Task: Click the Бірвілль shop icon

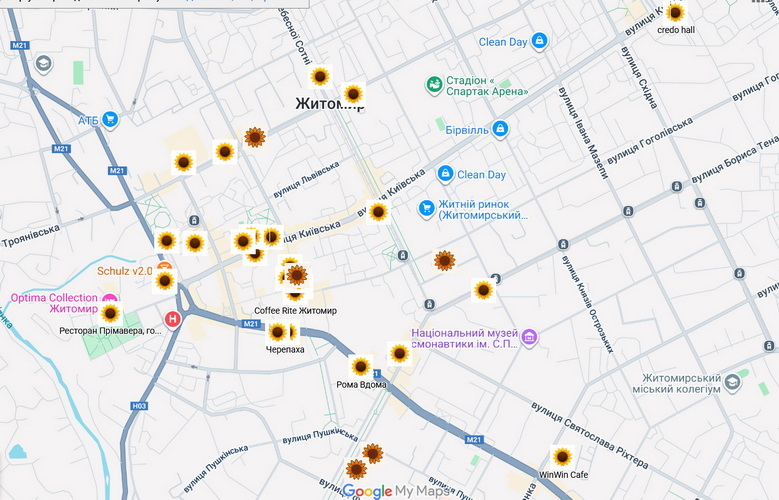Action: [x=500, y=129]
